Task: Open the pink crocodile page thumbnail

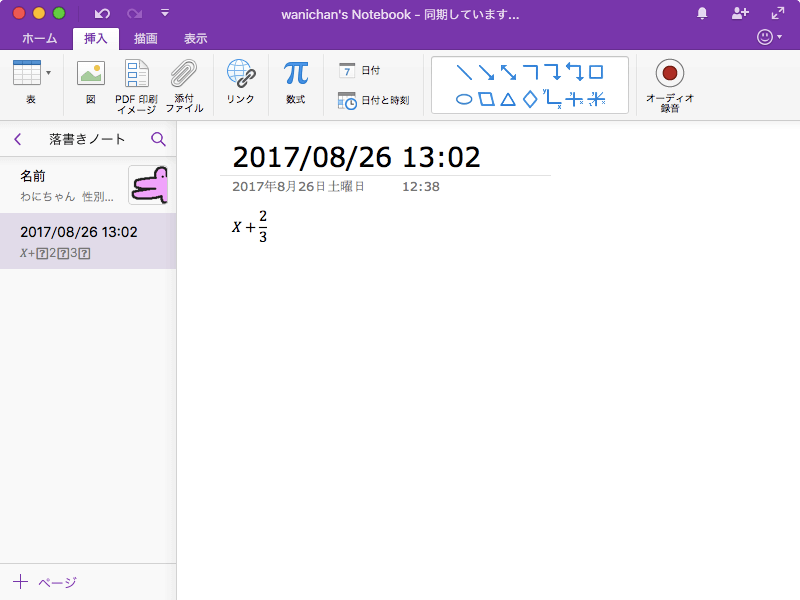Action: [148, 185]
